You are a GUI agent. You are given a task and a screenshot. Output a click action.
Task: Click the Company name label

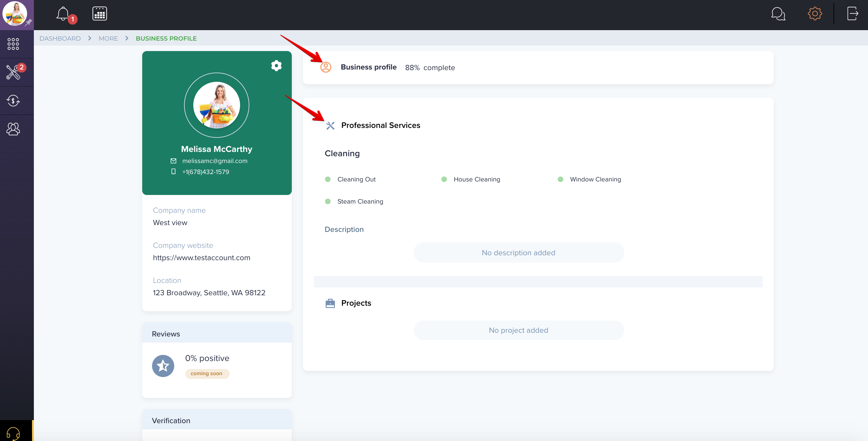coord(179,210)
